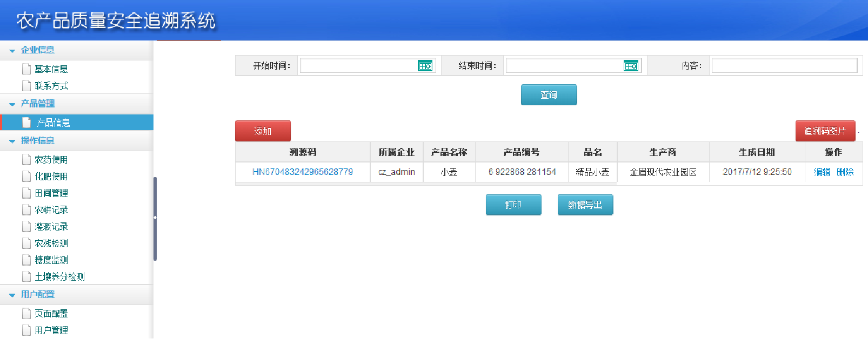Click the page icon beside 联系方式

(26, 86)
